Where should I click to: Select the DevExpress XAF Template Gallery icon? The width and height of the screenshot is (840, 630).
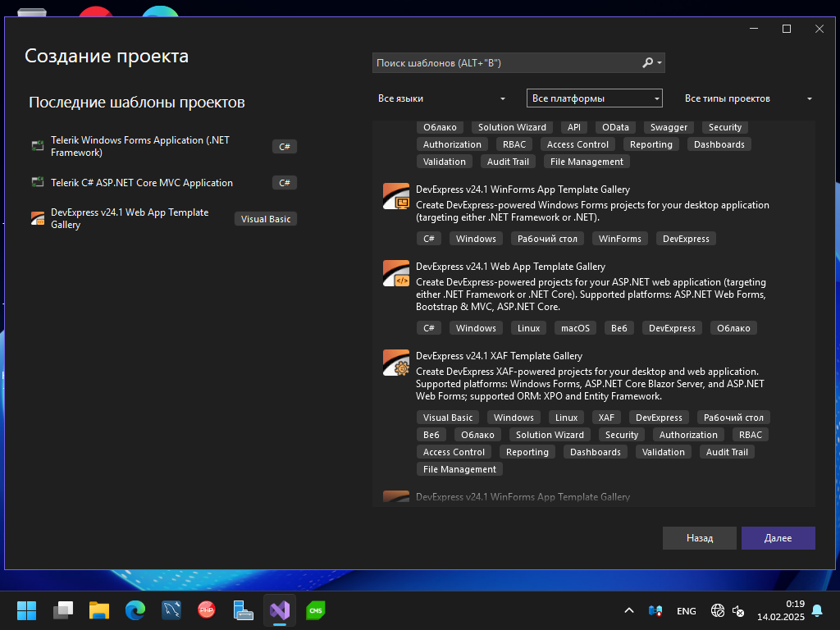click(x=396, y=363)
